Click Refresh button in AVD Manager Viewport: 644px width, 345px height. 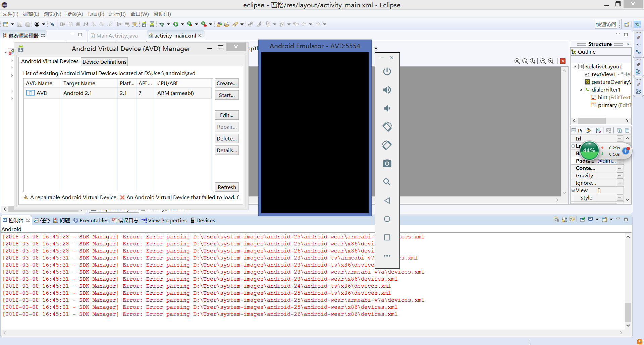pyautogui.click(x=227, y=187)
